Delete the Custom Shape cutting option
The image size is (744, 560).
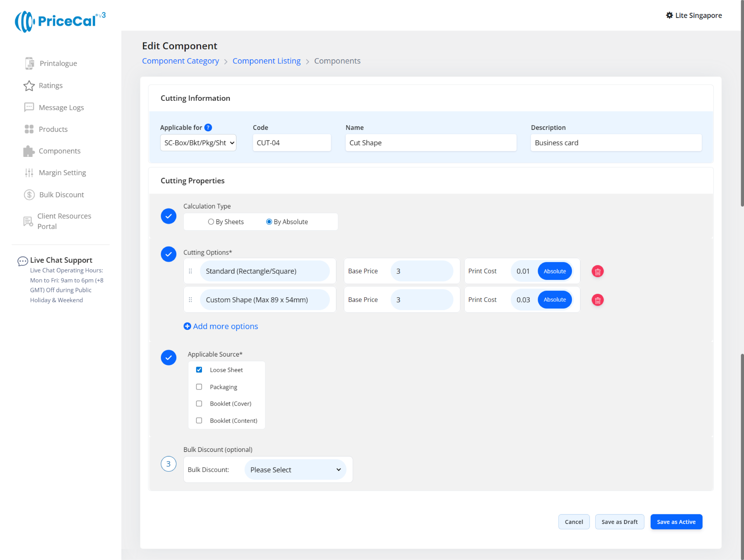[597, 300]
